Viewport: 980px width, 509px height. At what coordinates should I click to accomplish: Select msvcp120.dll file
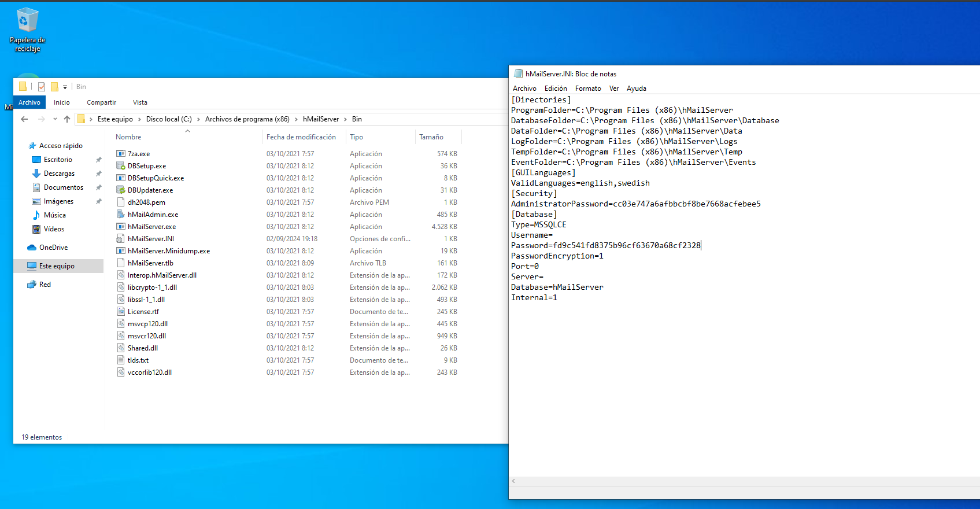(x=147, y=324)
